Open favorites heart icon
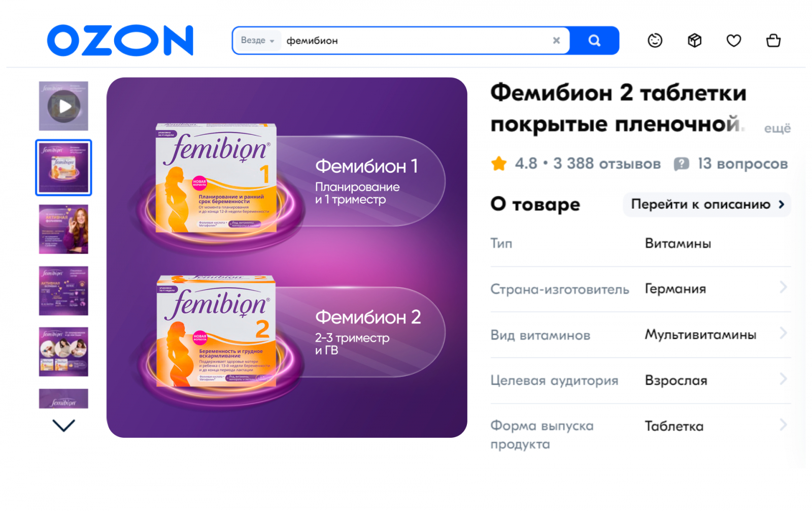 coord(734,41)
